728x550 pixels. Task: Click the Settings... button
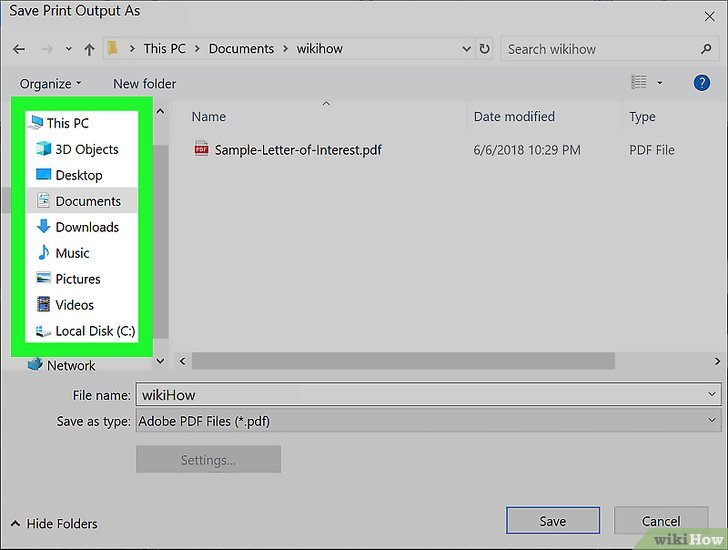point(208,459)
